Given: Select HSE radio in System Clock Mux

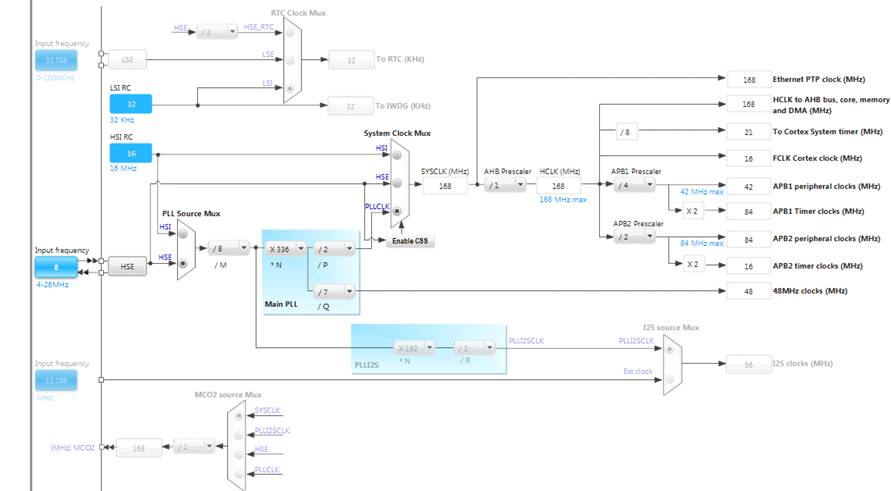Looking at the screenshot, I should coord(400,184).
